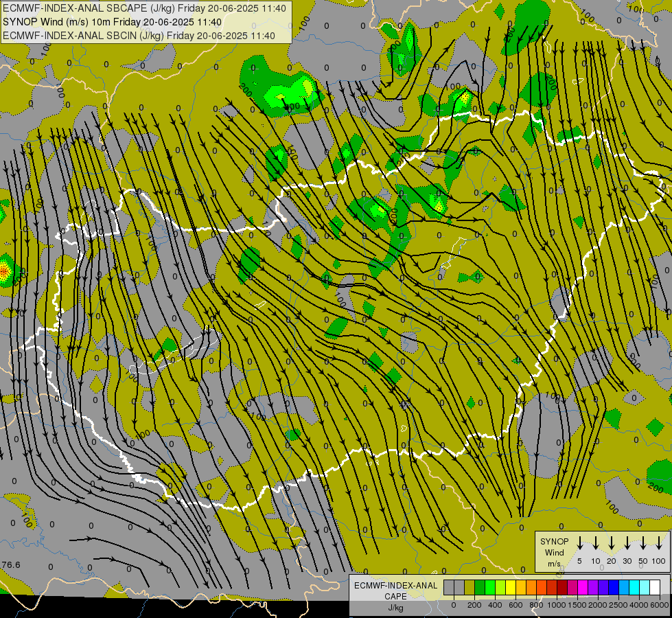Click the wind arrow above the 10 label
The width and height of the screenshot is (672, 618).
coord(596,543)
